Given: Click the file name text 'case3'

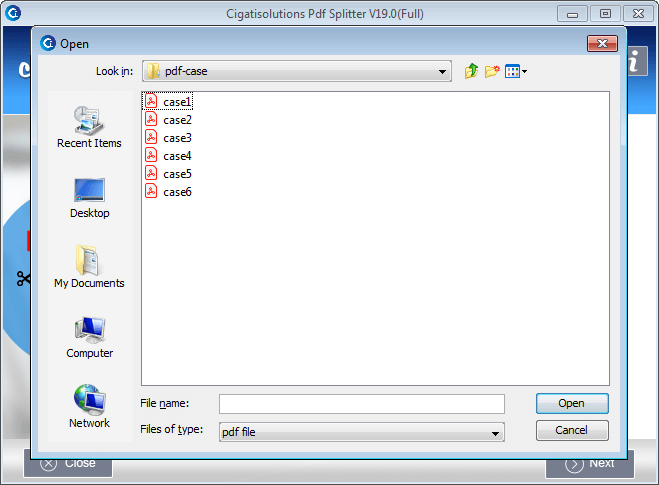Looking at the screenshot, I should [177, 138].
